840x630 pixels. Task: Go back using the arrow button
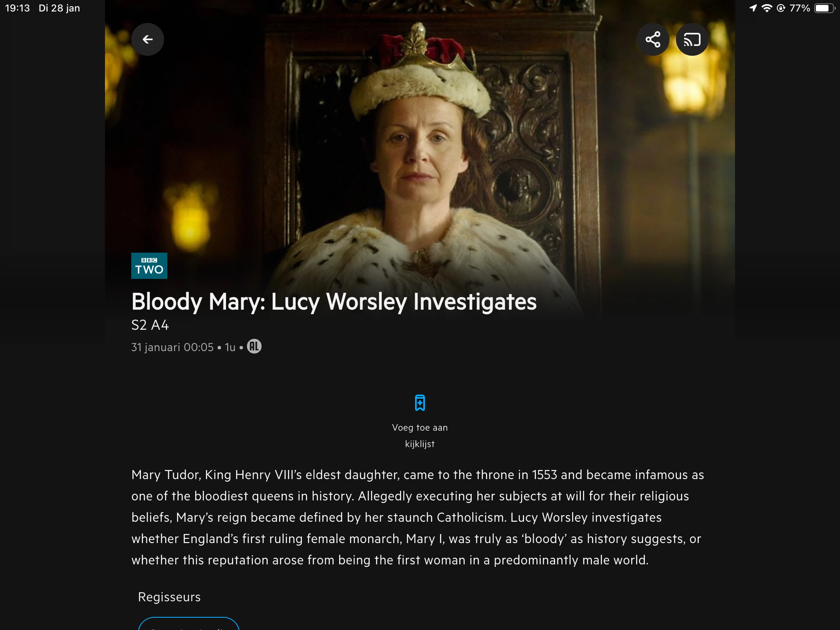coord(148,39)
